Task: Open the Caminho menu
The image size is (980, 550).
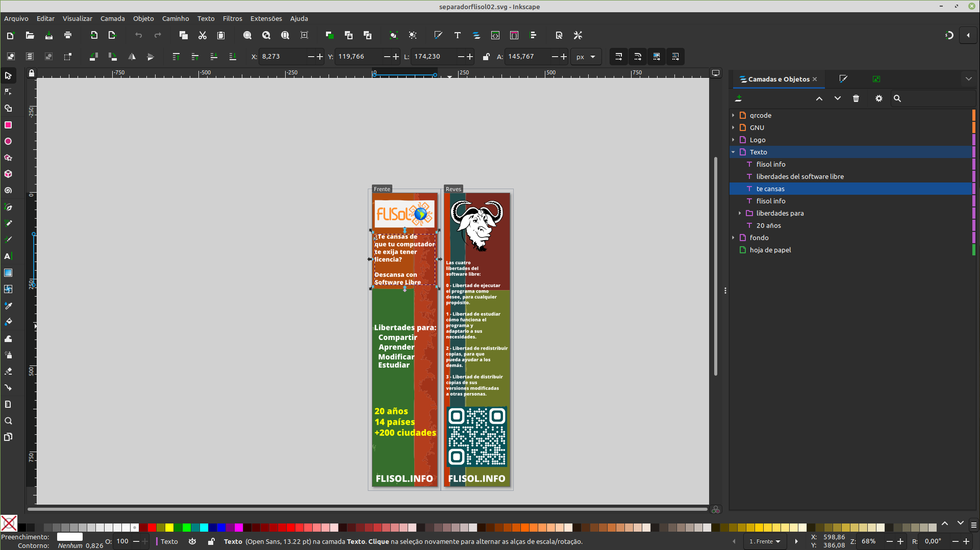Action: (x=175, y=18)
